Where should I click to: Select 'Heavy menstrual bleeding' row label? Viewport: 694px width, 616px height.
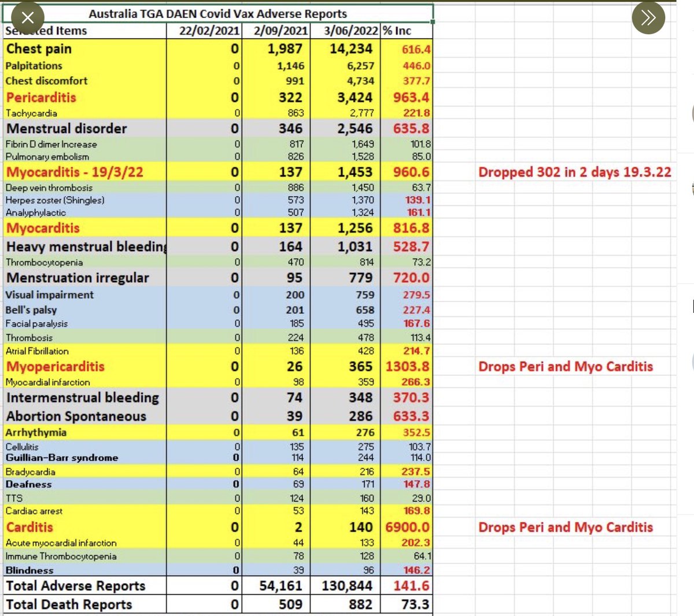click(x=86, y=246)
